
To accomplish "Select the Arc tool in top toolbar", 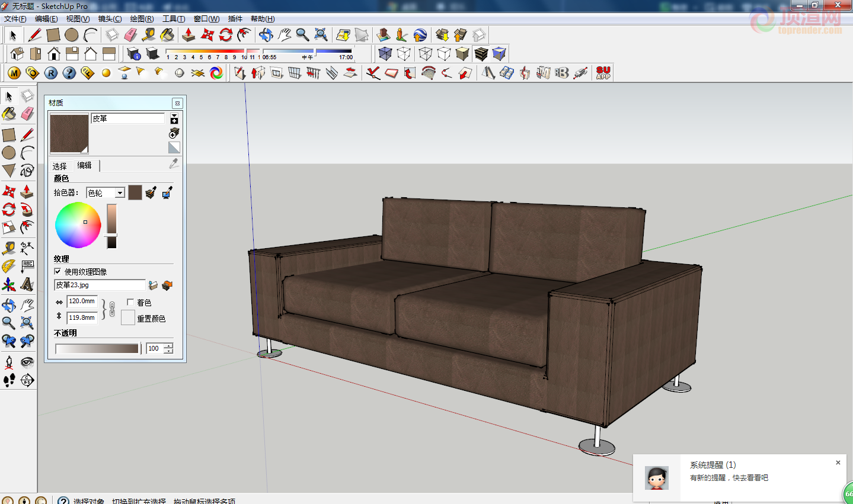I will [x=90, y=35].
